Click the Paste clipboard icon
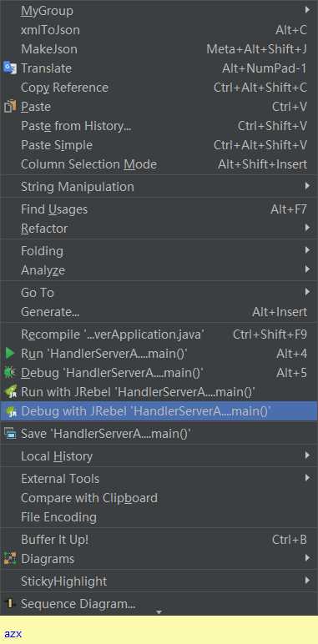This screenshot has height=644, width=318. click(9, 107)
